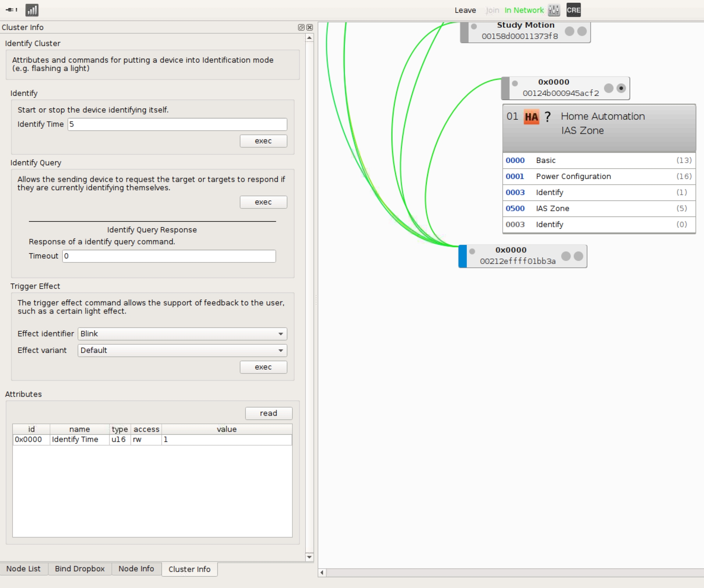Select the gray 0003 Identify (0) cluster
The height and width of the screenshot is (588, 704).
tap(599, 224)
